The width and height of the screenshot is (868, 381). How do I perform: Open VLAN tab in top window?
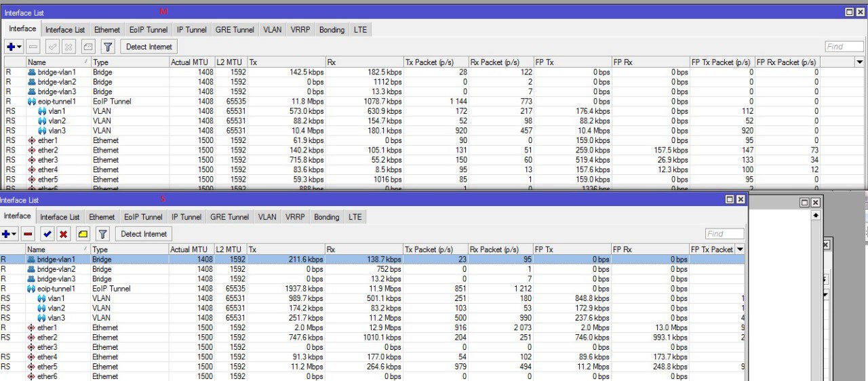point(273,30)
